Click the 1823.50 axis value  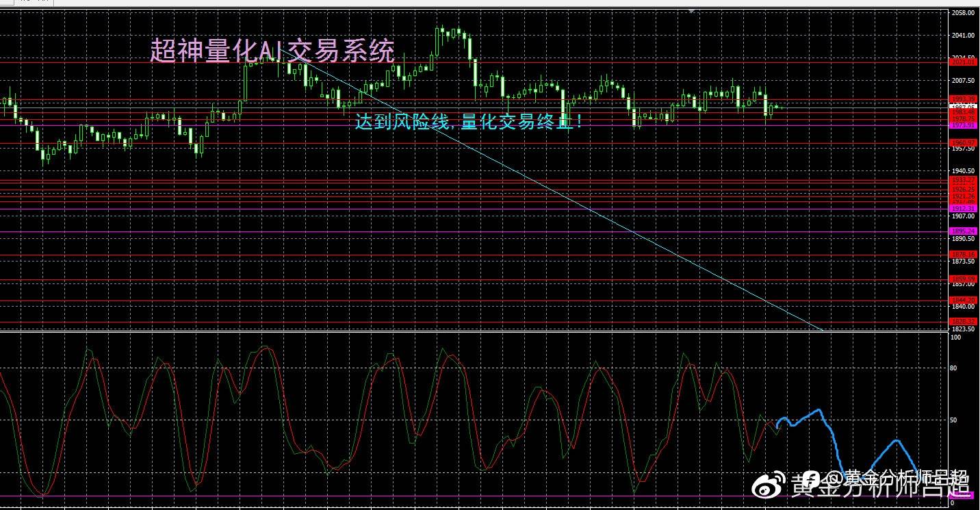pyautogui.click(x=962, y=329)
